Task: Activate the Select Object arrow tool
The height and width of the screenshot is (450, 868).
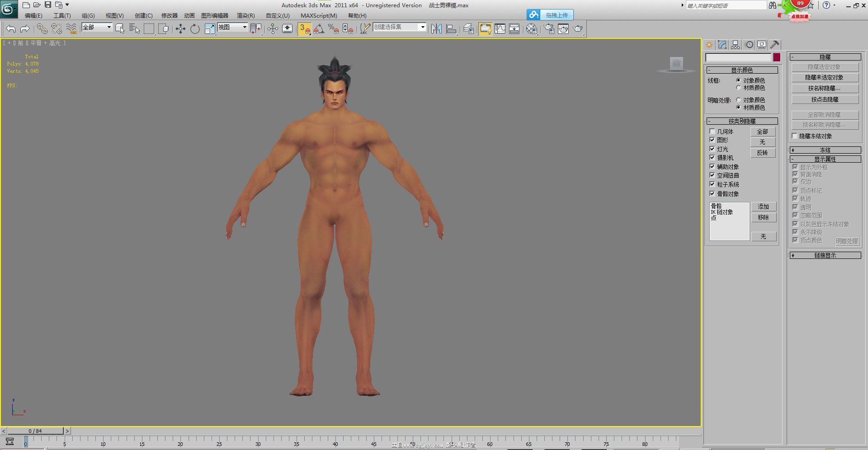Action: (x=120, y=29)
